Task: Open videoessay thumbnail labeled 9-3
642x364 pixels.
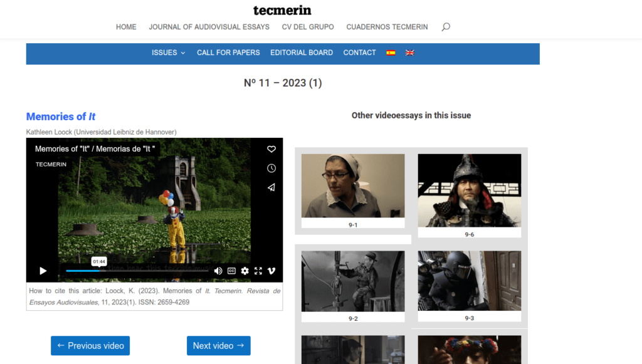Action: [x=469, y=281]
